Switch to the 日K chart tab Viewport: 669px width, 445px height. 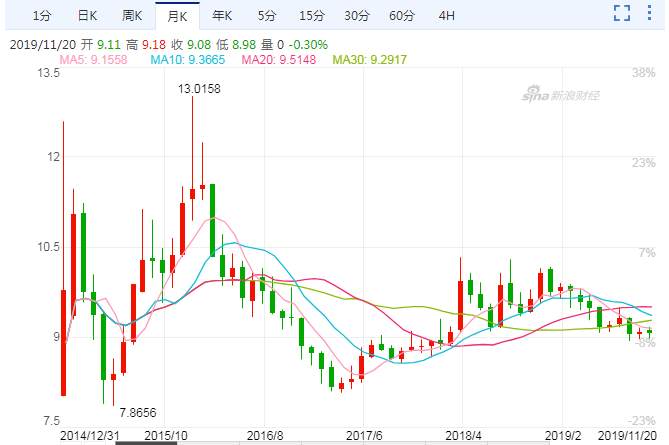(87, 16)
